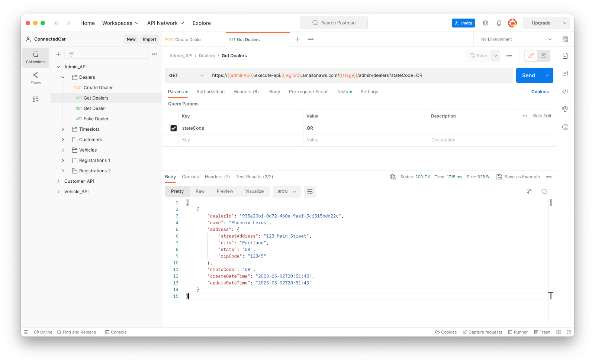Open the Workspaces menu

pyautogui.click(x=120, y=23)
